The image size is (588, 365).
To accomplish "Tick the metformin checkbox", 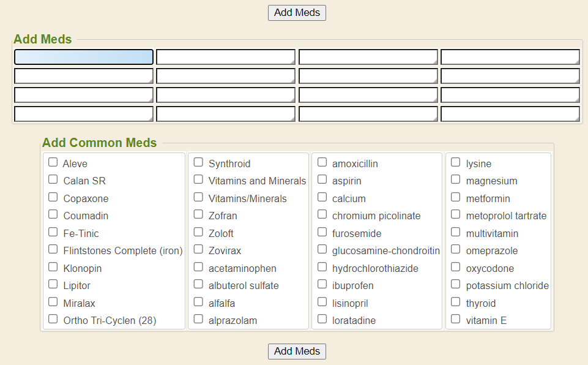I will [456, 197].
